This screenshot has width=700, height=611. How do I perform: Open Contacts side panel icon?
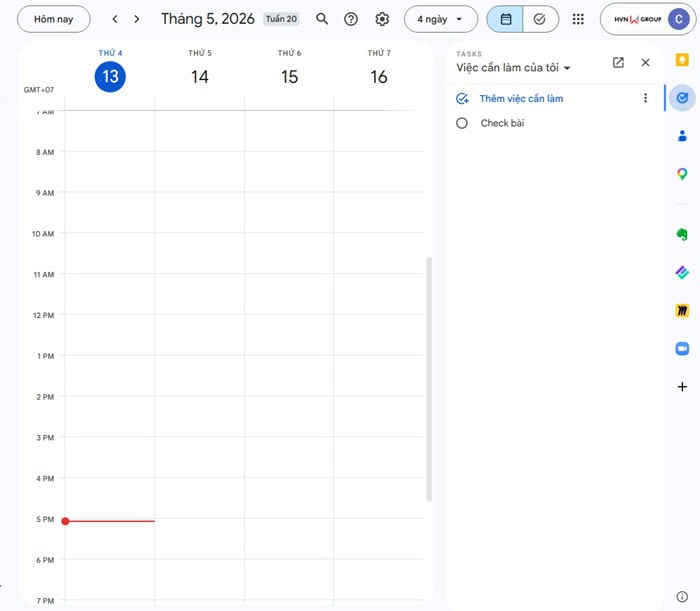(x=682, y=136)
